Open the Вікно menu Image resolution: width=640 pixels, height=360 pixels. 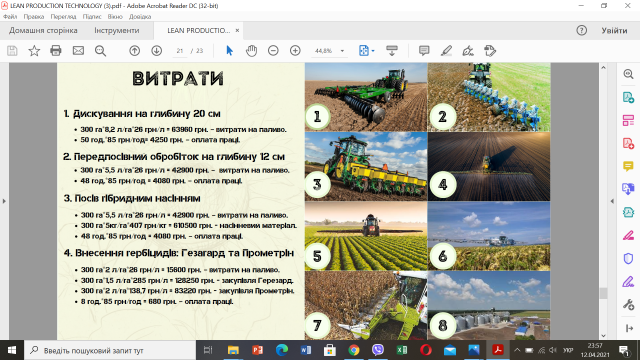[x=115, y=17]
